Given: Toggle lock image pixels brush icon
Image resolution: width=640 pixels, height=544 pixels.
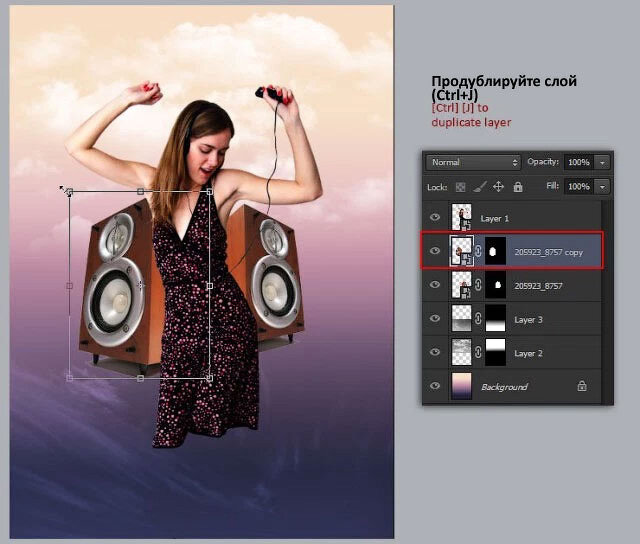Looking at the screenshot, I should [479, 187].
